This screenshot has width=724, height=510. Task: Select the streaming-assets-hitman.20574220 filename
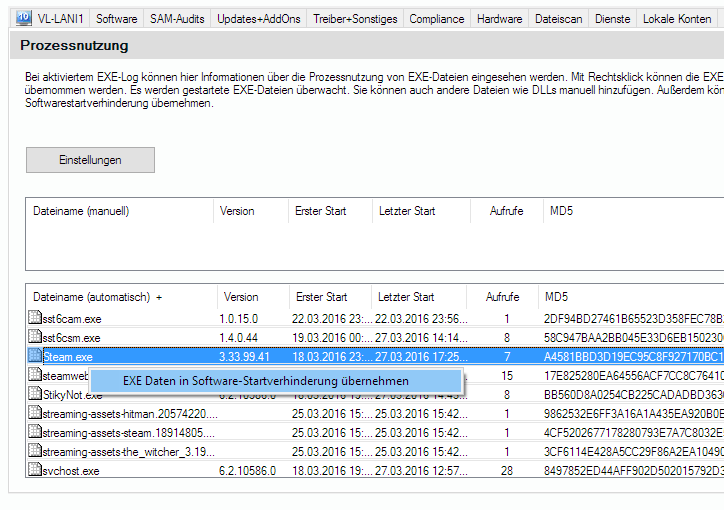click(x=130, y=414)
